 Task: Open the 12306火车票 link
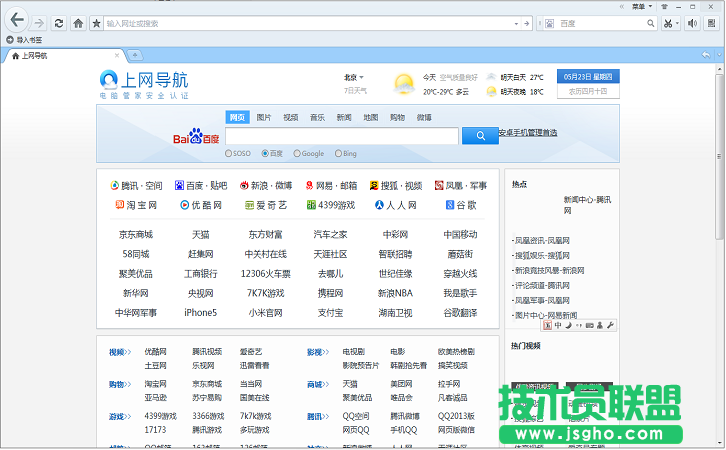pyautogui.click(x=265, y=274)
